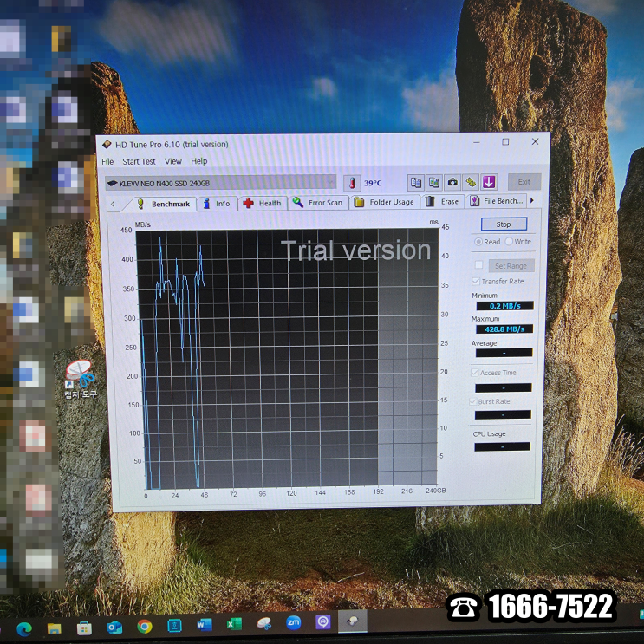Open the Help menu
The height and width of the screenshot is (644, 644).
[x=198, y=161]
